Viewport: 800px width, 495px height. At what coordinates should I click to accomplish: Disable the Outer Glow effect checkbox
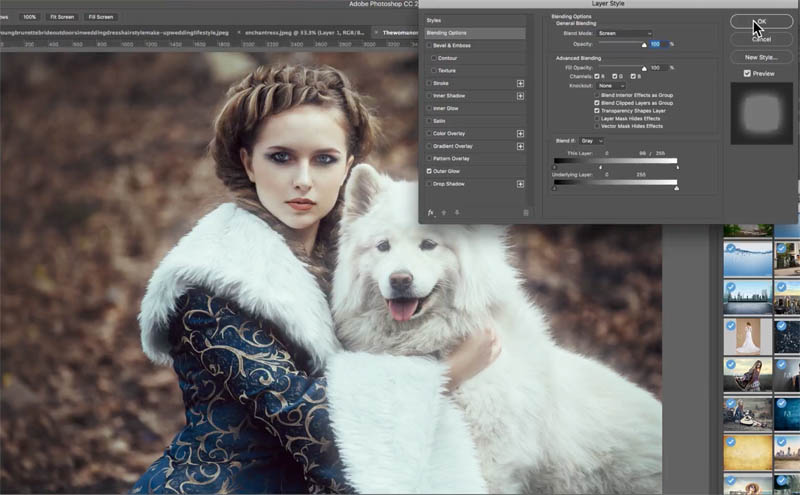(x=430, y=171)
